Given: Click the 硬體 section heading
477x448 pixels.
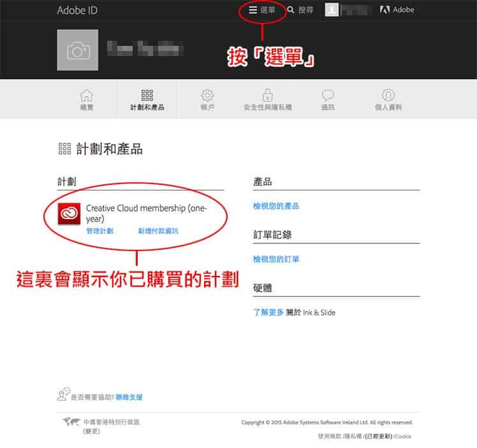Looking at the screenshot, I should click(263, 288).
